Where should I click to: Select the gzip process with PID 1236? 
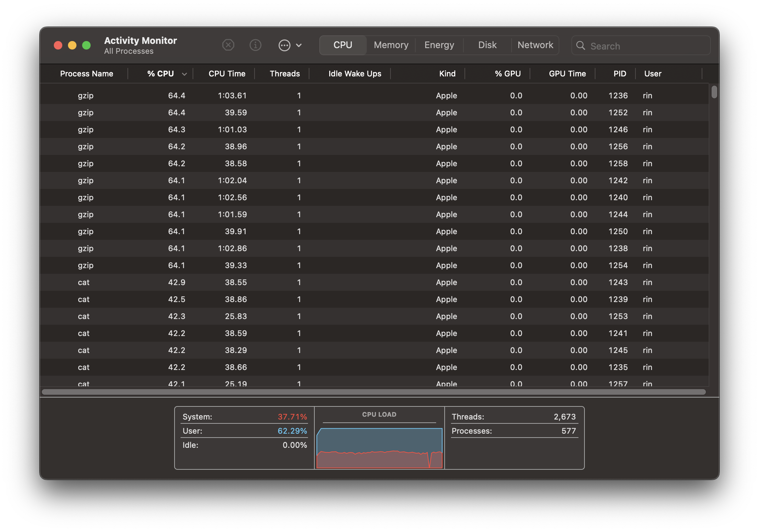(x=375, y=96)
